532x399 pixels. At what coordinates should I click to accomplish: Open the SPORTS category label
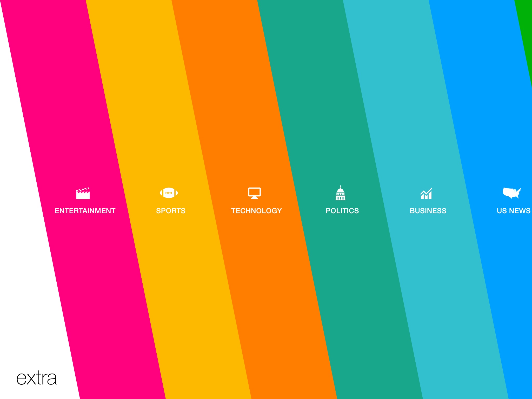pyautogui.click(x=171, y=211)
